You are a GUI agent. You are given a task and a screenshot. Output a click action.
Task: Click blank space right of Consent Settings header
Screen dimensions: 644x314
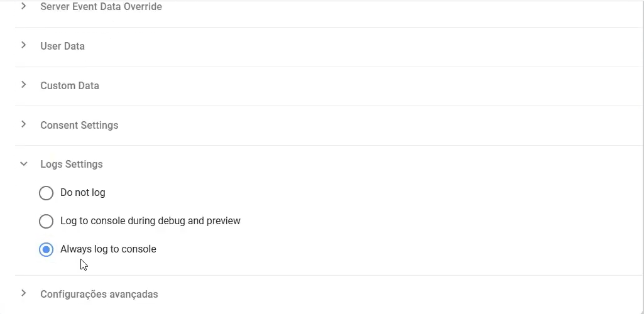point(377,126)
